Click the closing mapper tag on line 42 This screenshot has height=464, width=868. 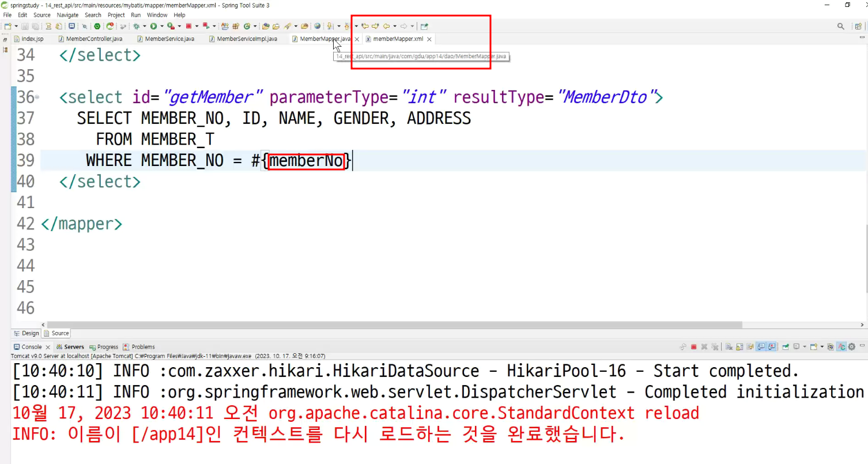coord(81,224)
